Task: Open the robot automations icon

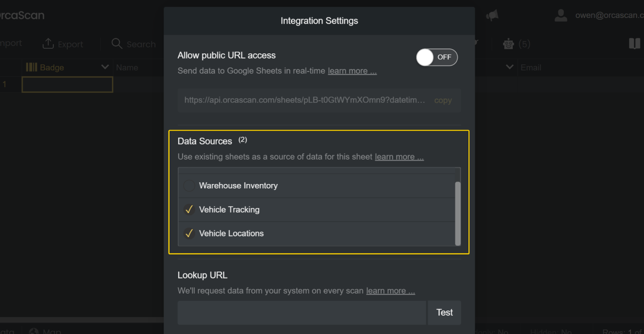Action: 509,44
